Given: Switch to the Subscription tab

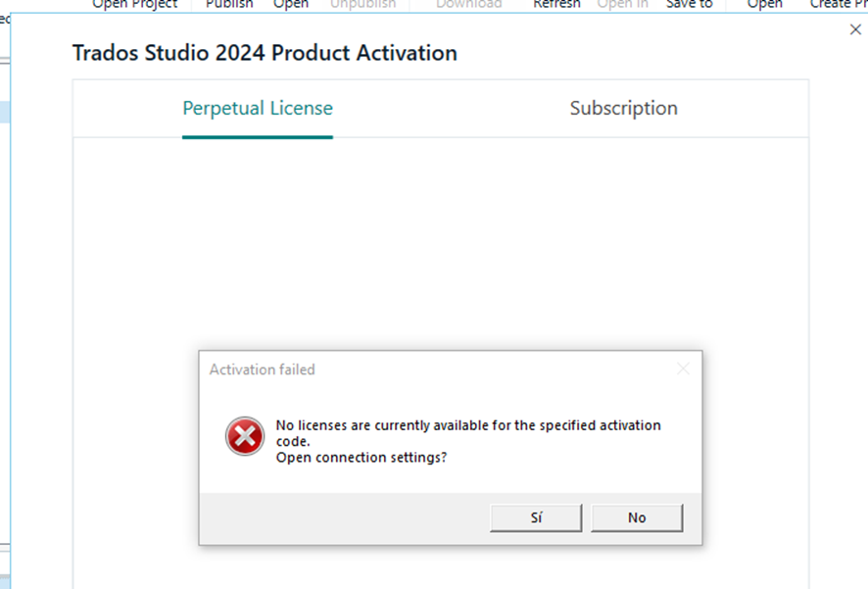Looking at the screenshot, I should [x=623, y=108].
